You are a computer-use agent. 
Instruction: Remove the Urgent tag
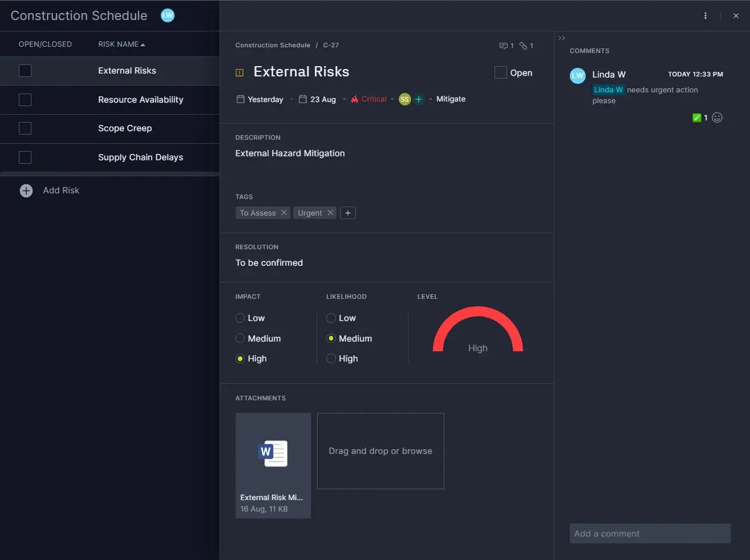tap(330, 213)
